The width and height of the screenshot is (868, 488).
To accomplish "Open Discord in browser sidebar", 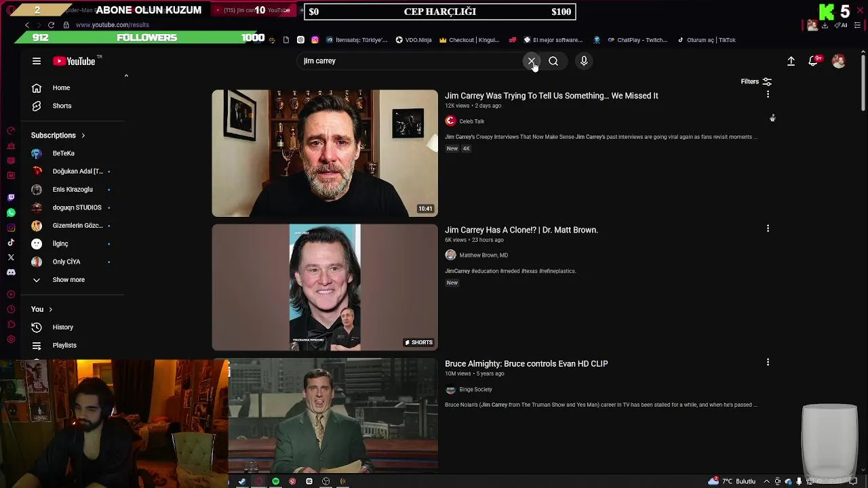I will [x=11, y=272].
